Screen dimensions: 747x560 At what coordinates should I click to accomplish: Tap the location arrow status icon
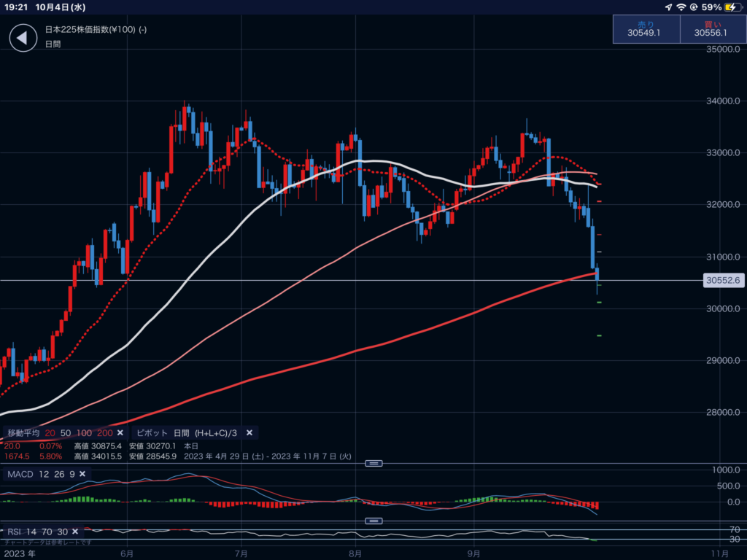pos(667,7)
